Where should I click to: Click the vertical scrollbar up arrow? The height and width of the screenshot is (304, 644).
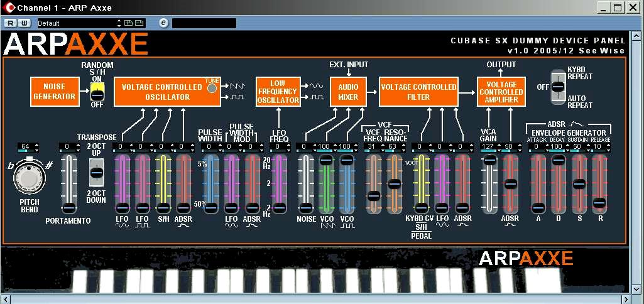point(636,36)
